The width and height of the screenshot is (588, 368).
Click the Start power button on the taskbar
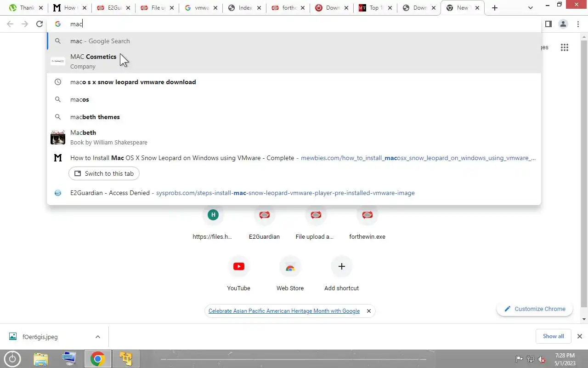12,359
